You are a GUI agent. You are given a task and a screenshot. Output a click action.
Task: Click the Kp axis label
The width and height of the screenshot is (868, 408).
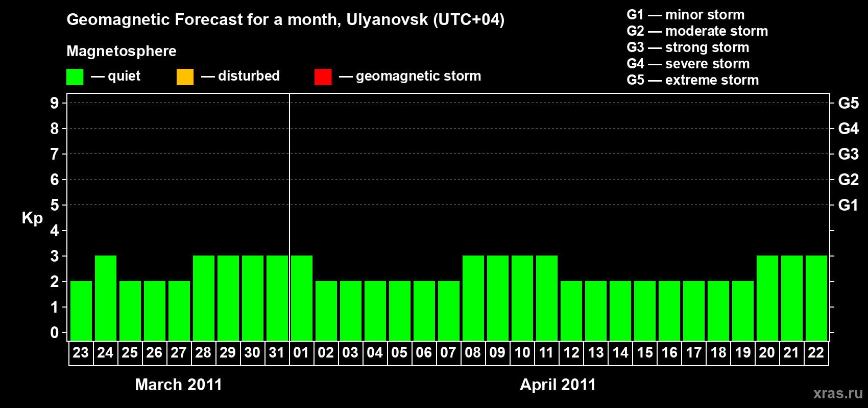(32, 218)
